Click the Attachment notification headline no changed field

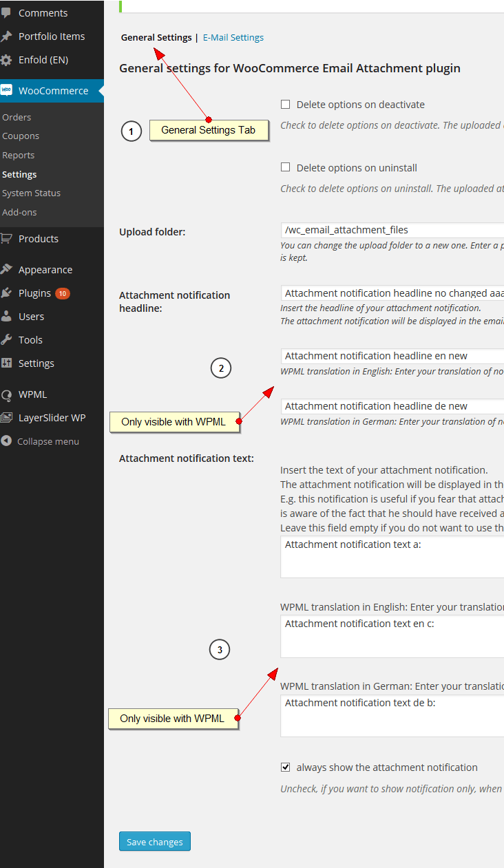392,293
